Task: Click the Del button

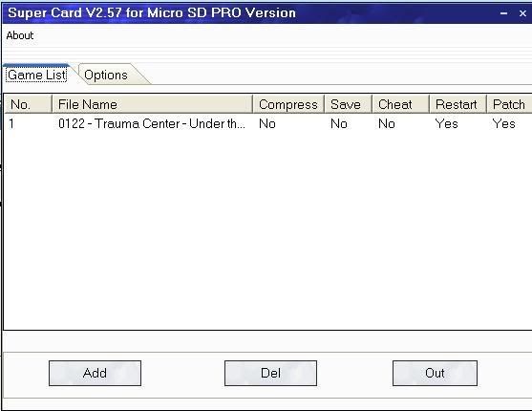Action: tap(270, 373)
